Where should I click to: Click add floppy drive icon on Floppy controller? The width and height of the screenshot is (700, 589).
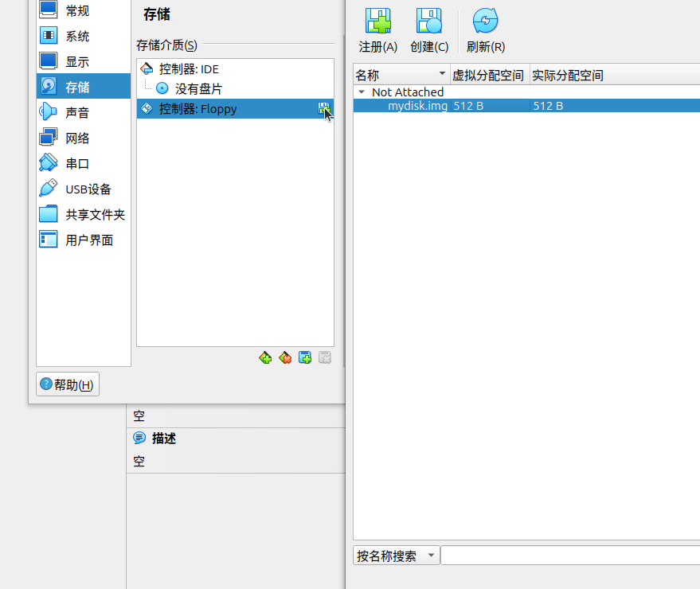(x=324, y=109)
